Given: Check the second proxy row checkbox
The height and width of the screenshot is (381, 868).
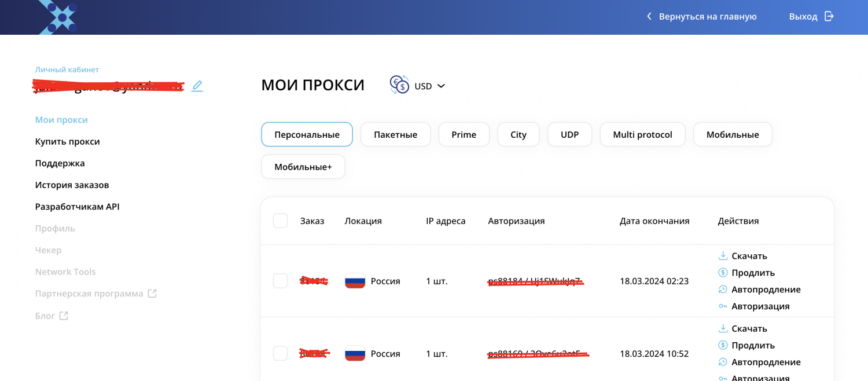Looking at the screenshot, I should pos(280,353).
